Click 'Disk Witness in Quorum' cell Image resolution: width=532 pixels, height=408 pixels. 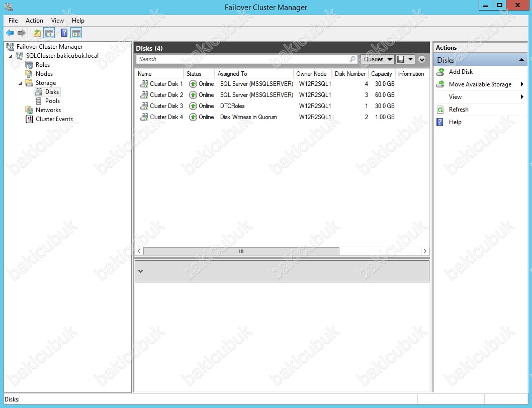pos(248,117)
